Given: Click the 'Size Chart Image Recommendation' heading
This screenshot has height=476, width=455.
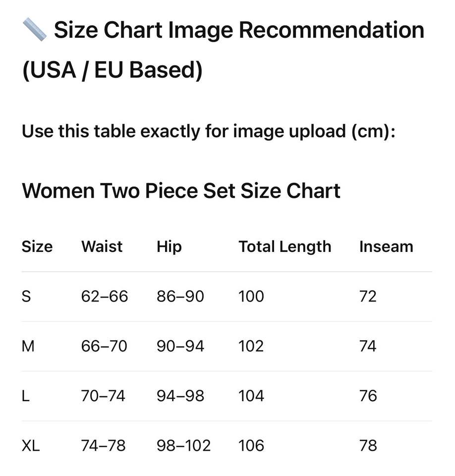Looking at the screenshot, I should click(x=239, y=30).
